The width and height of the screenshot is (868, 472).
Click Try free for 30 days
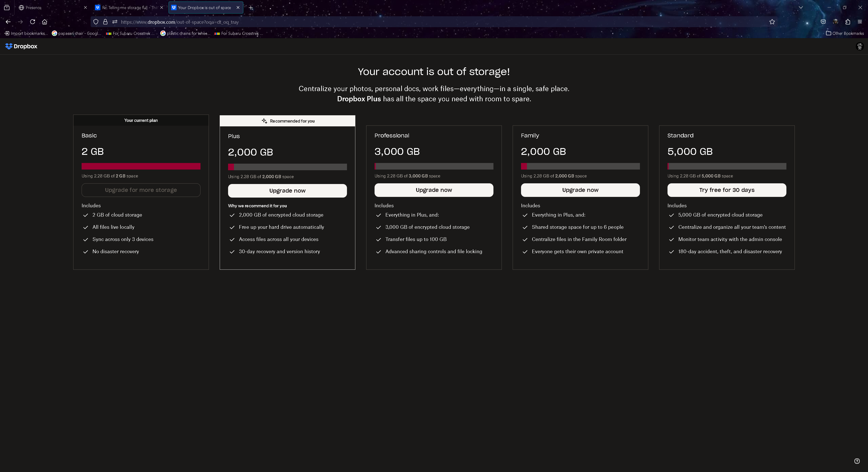pos(726,190)
